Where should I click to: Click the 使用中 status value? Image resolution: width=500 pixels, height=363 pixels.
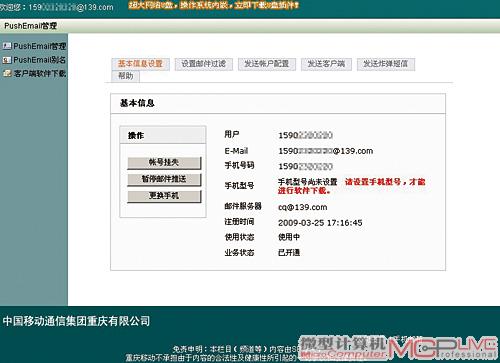tap(289, 237)
